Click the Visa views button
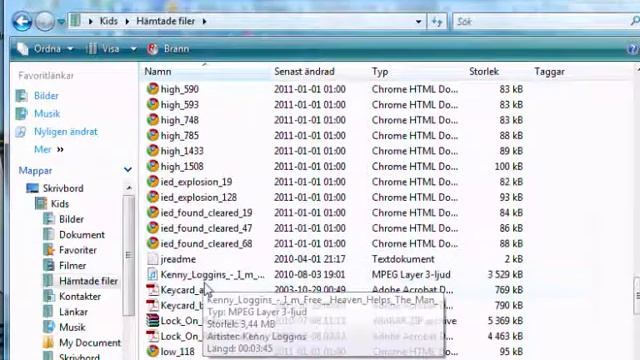This screenshot has height=360, width=640. click(x=104, y=49)
